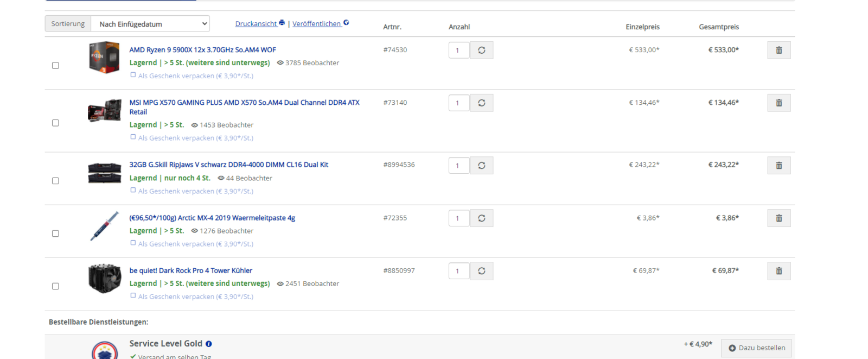Click quantity field of Dark Rock Pro 4
This screenshot has height=359, width=868.
(459, 270)
